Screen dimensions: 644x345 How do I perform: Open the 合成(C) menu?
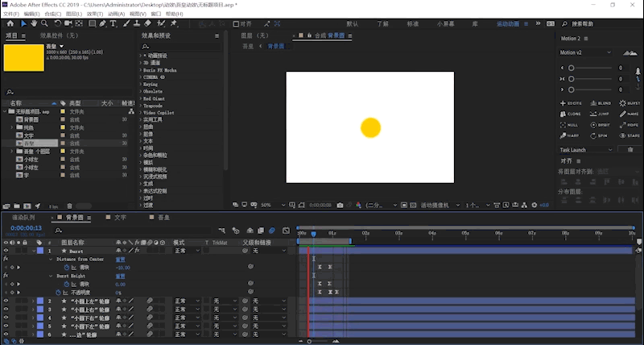tap(52, 14)
